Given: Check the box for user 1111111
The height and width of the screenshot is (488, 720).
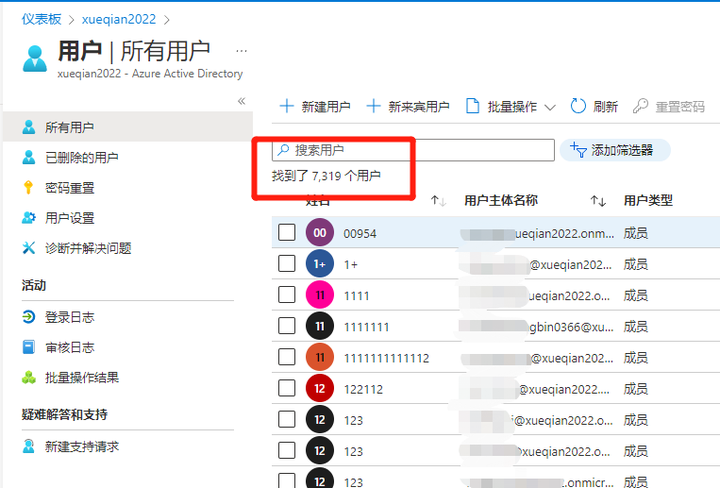Looking at the screenshot, I should (287, 326).
